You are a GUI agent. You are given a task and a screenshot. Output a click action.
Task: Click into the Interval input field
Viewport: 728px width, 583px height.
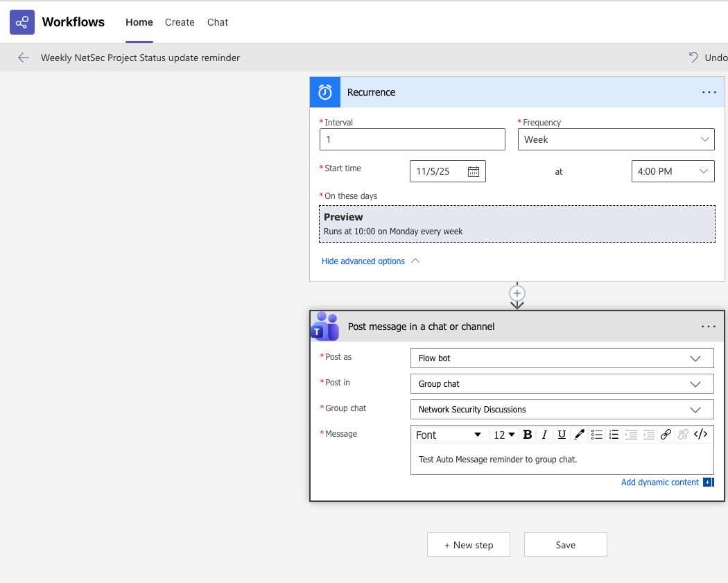[x=413, y=139]
